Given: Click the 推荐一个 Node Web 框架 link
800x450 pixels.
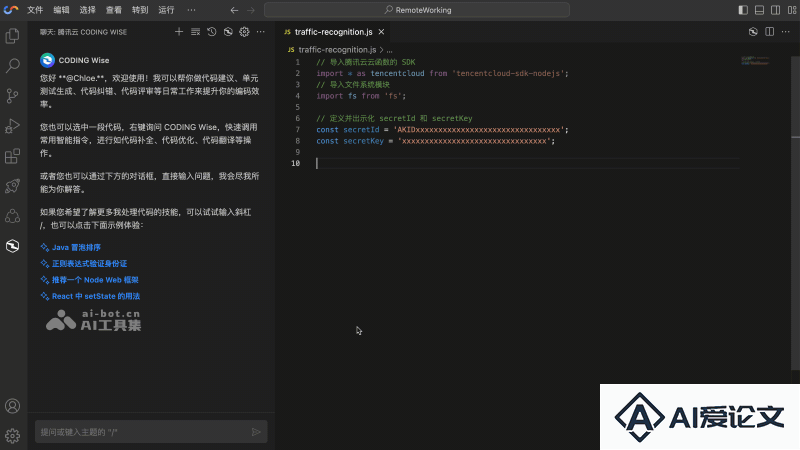Looking at the screenshot, I should 95,280.
